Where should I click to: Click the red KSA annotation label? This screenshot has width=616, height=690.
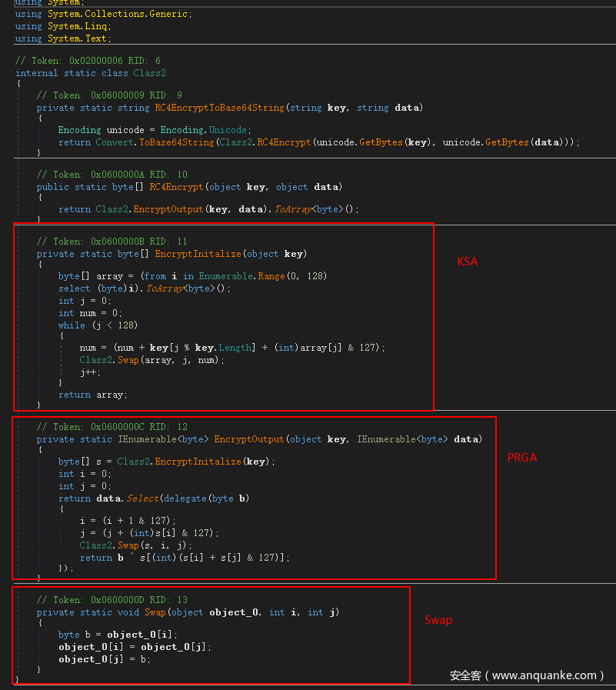tap(467, 262)
